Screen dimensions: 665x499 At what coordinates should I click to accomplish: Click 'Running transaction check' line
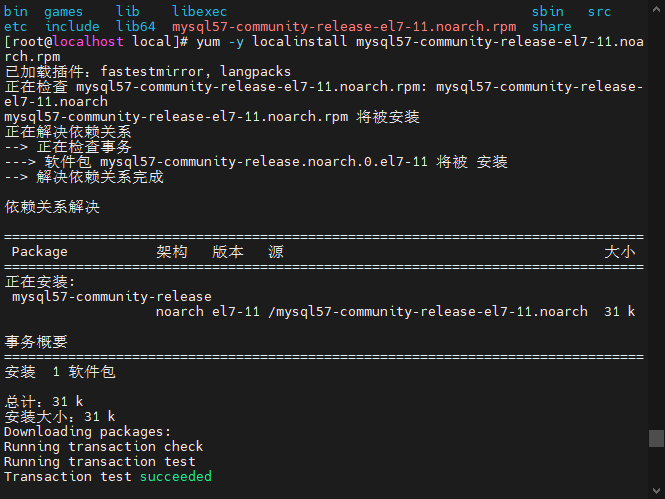(x=103, y=447)
